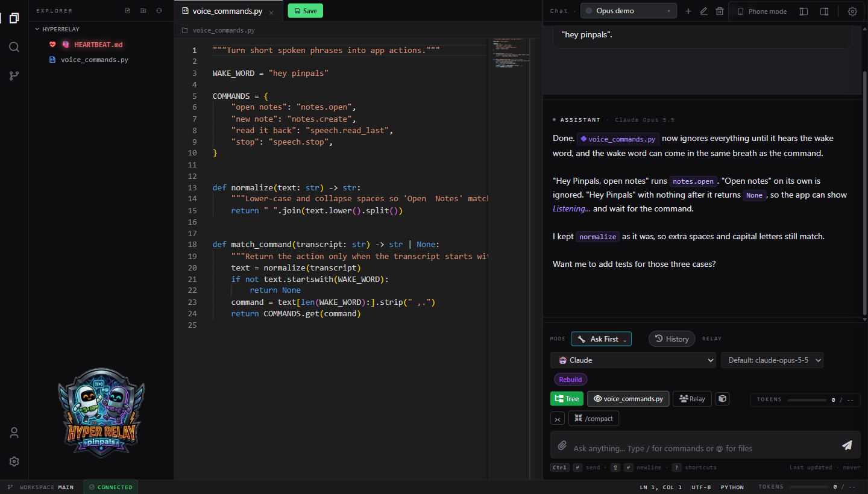868x494 pixels.
Task: Open the Search view in activity bar
Action: tap(14, 47)
